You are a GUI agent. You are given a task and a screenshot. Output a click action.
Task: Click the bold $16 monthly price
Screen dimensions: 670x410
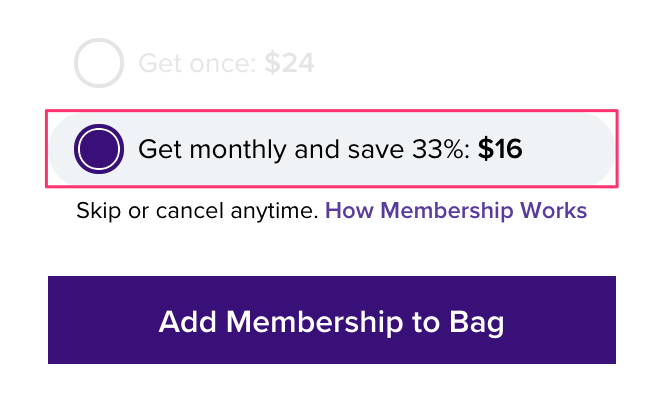500,150
